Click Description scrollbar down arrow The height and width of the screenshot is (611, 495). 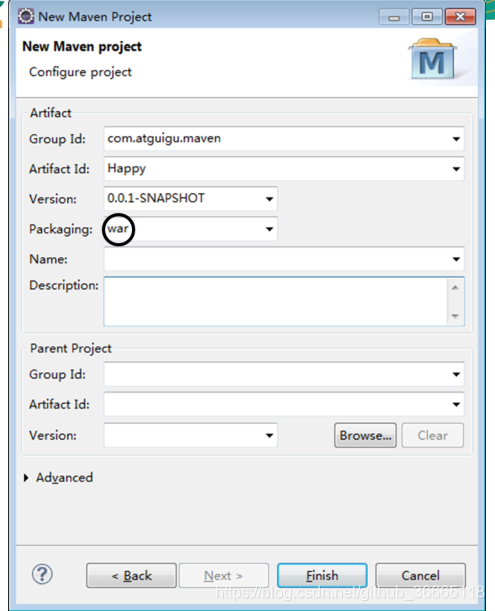[455, 316]
